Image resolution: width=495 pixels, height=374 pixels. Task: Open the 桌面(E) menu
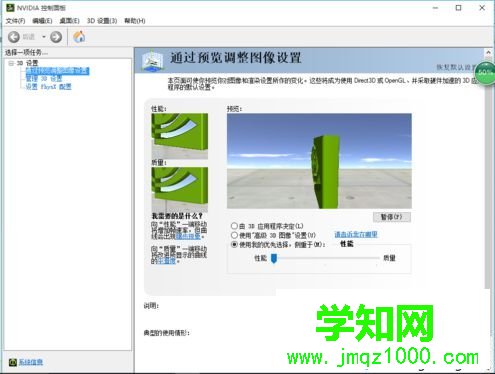69,21
